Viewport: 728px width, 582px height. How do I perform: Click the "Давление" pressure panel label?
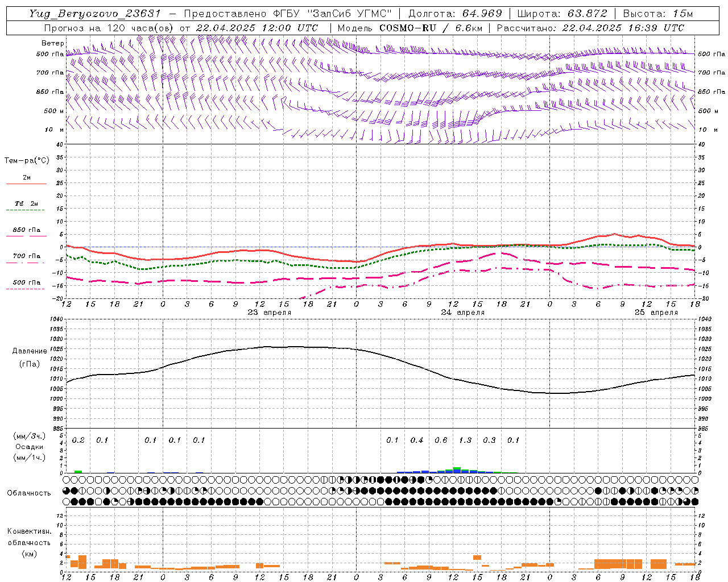pyautogui.click(x=30, y=351)
